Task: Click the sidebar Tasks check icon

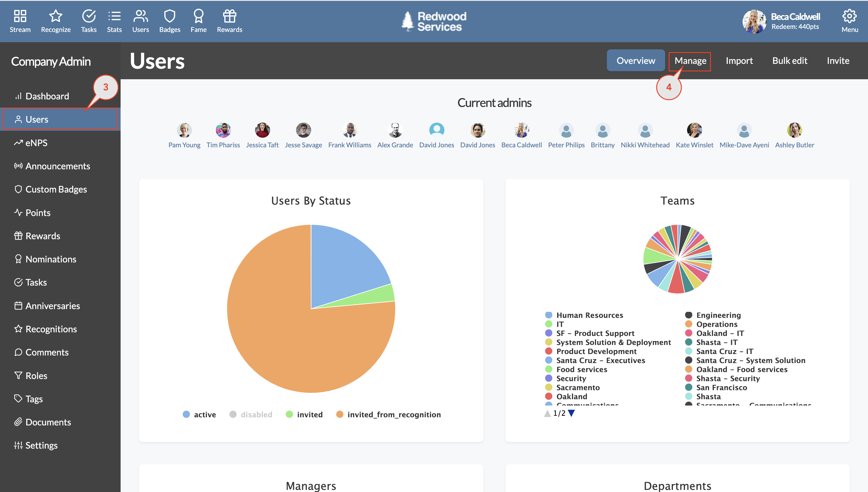Action: [x=18, y=282]
